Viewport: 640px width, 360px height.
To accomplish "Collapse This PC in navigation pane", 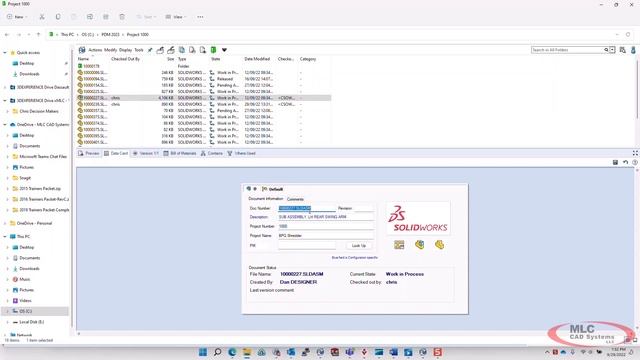I will [x=5, y=236].
